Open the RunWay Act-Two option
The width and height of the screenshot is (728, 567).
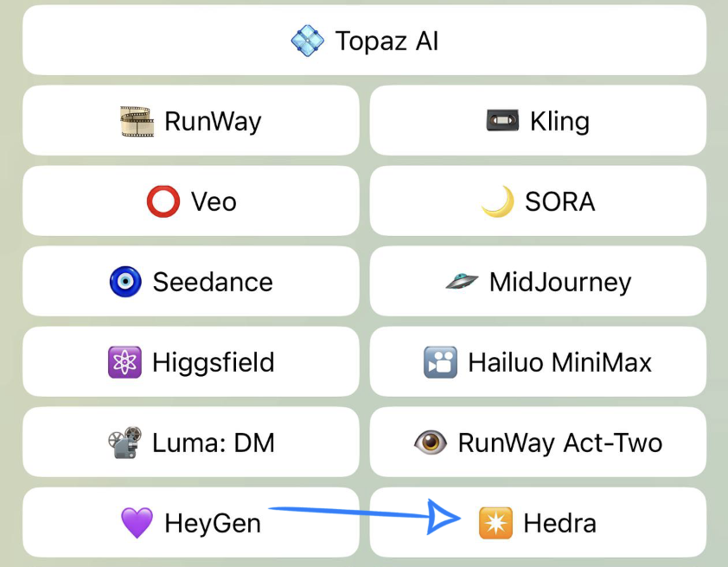point(538,443)
